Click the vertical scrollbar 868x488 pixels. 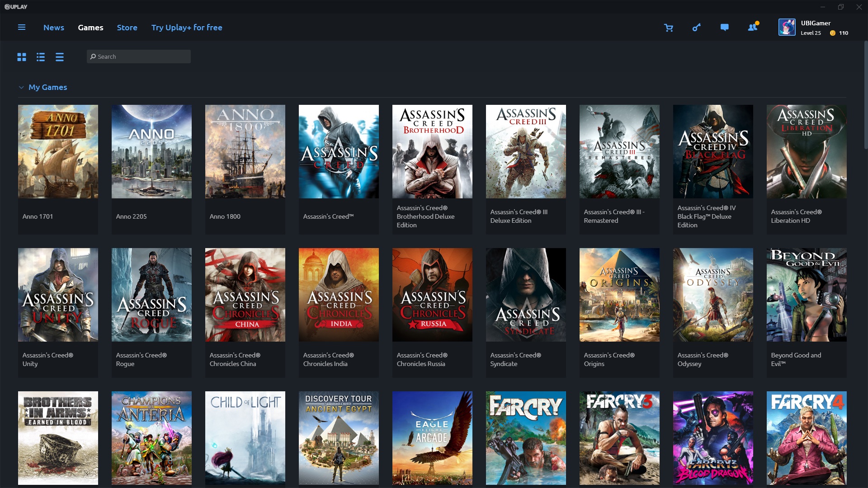(x=865, y=95)
